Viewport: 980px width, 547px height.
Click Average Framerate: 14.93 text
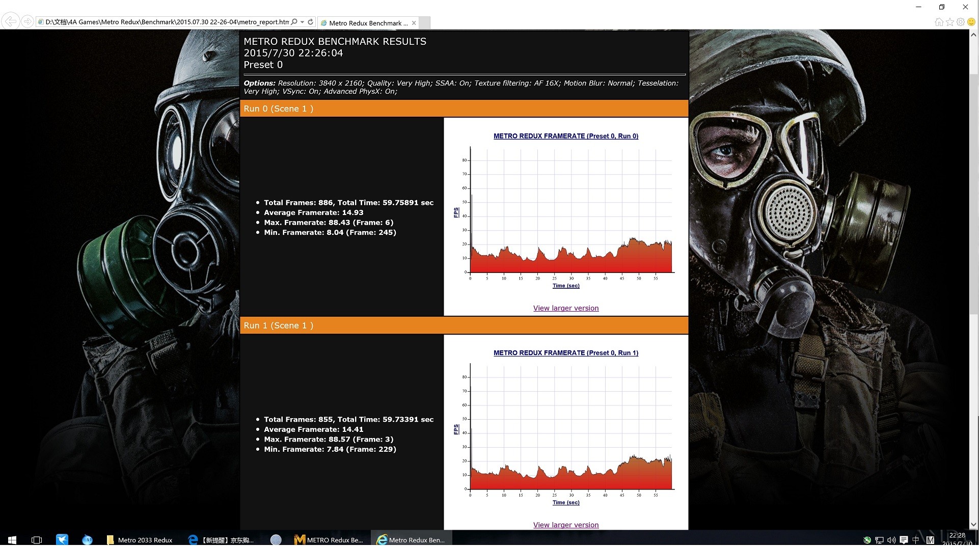[x=314, y=213]
